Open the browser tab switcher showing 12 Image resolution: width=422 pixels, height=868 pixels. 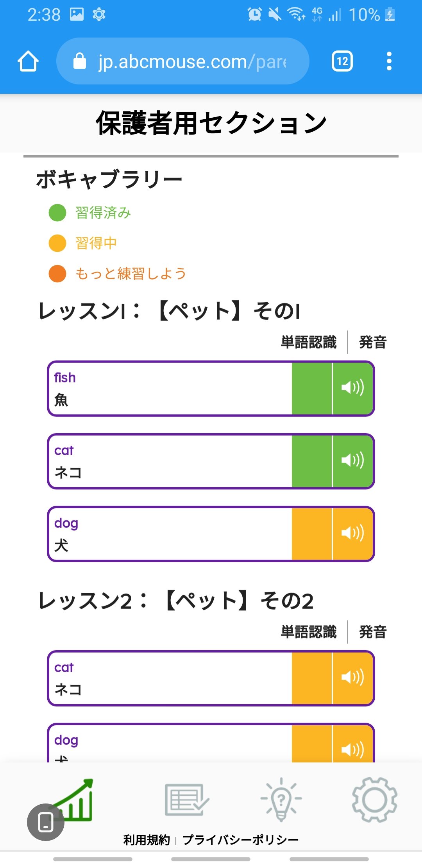coord(342,61)
